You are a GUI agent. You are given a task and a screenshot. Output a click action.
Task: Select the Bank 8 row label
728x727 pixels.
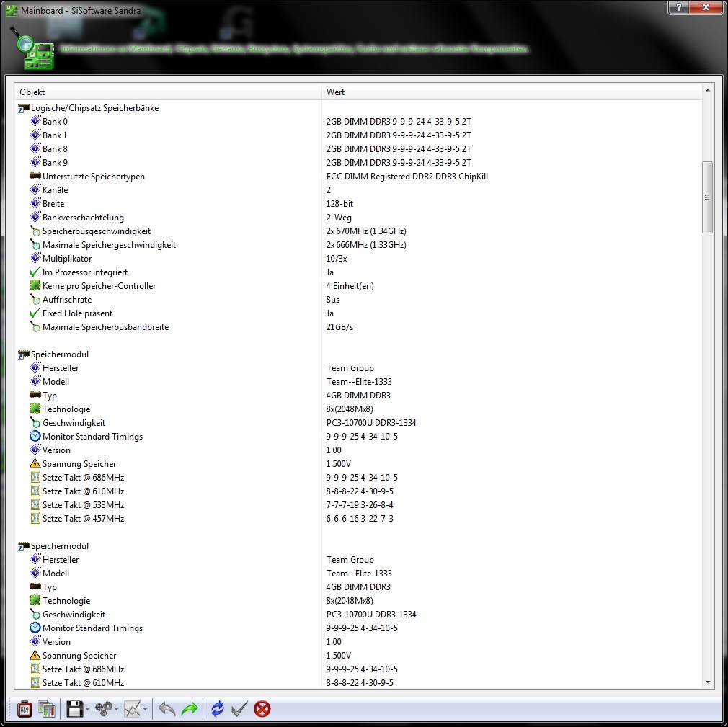(x=55, y=148)
